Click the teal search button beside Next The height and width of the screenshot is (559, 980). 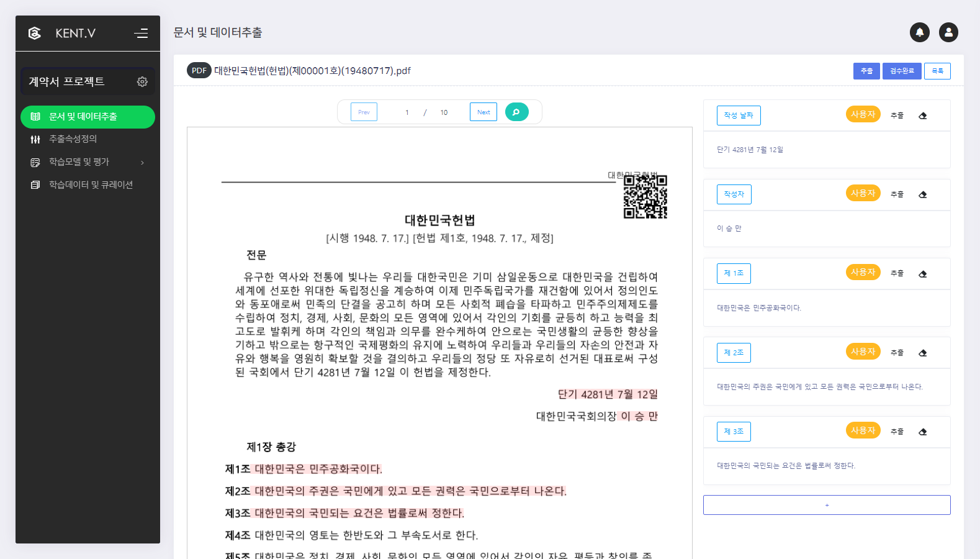click(x=516, y=112)
